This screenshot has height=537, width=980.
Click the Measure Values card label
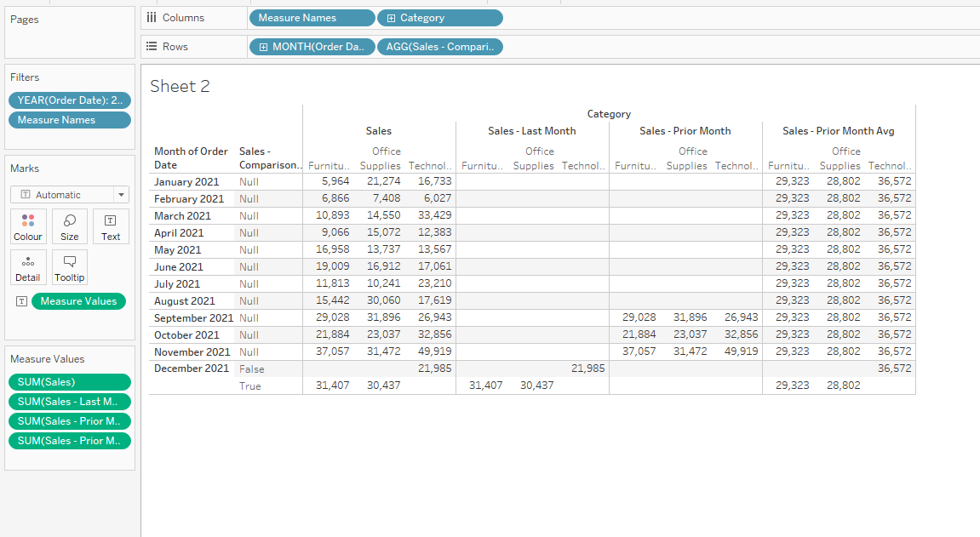click(x=48, y=359)
